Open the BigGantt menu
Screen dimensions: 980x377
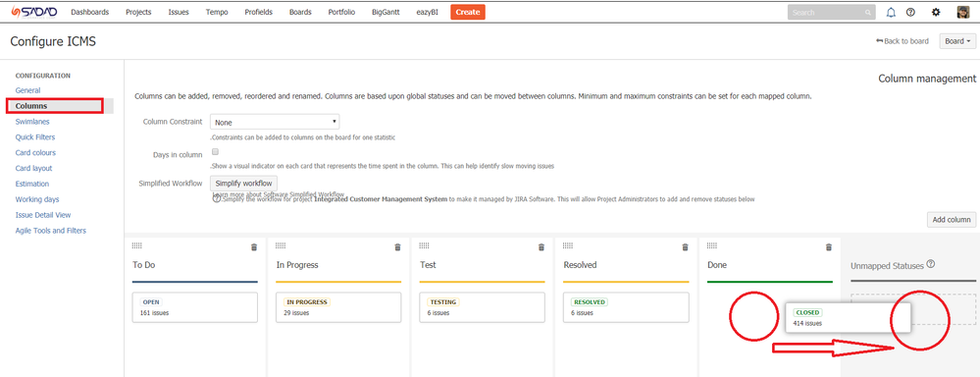tap(387, 12)
